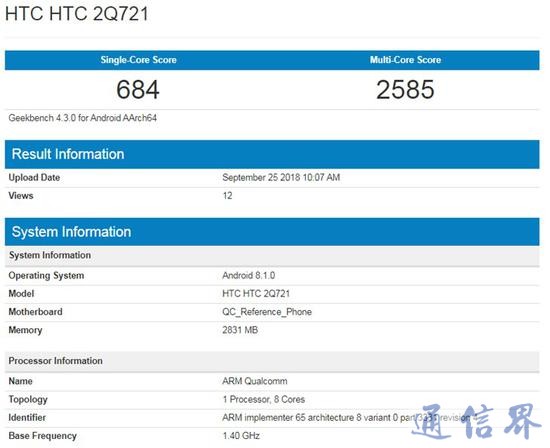Click the 1 Processor, 8 Cores topology value
This screenshot has width=550, height=448.
click(x=264, y=399)
